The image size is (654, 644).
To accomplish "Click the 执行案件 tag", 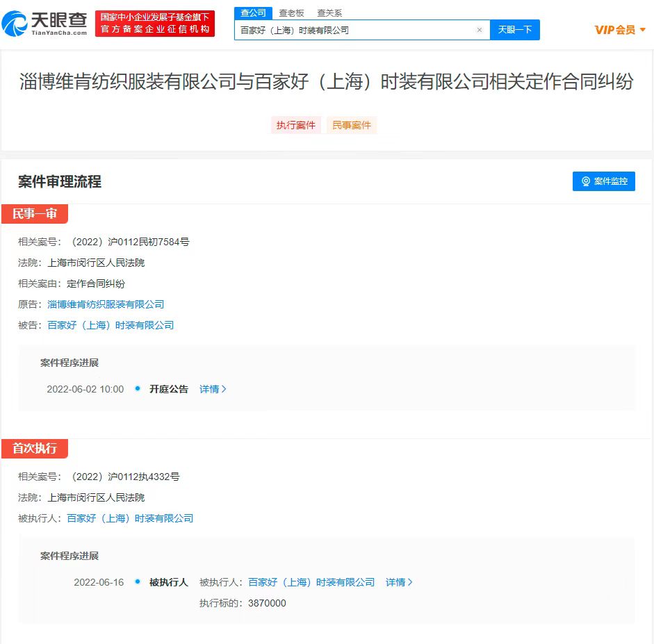I will 295,125.
